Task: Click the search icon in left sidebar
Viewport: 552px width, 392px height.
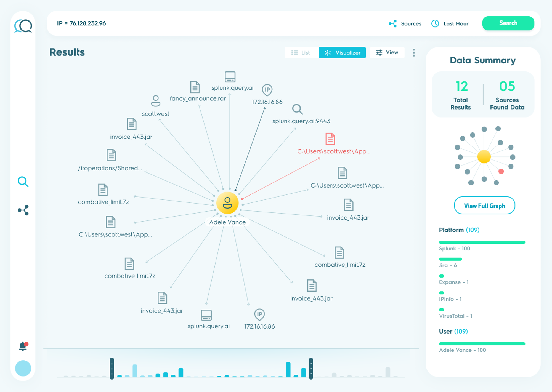Action: point(23,182)
